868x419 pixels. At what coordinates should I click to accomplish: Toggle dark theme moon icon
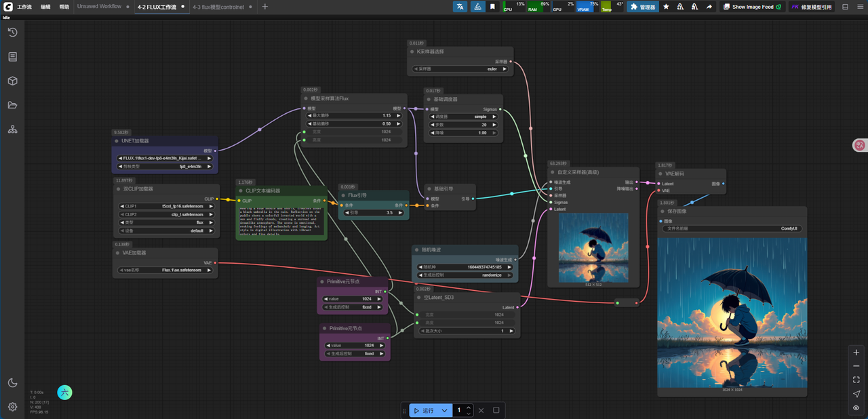coord(12,383)
